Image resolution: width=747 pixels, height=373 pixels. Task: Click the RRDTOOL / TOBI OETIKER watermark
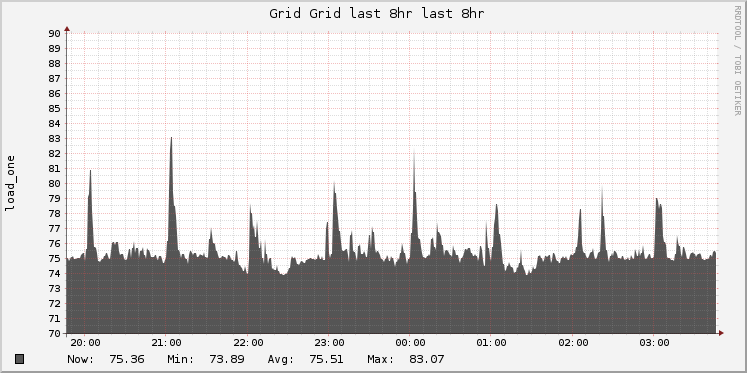pos(737,60)
